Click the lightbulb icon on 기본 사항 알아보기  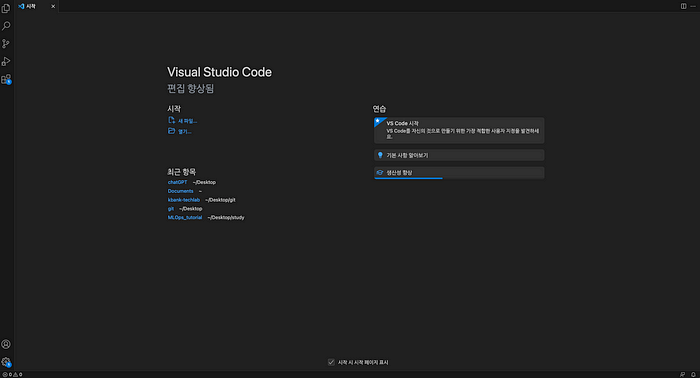[x=380, y=155]
